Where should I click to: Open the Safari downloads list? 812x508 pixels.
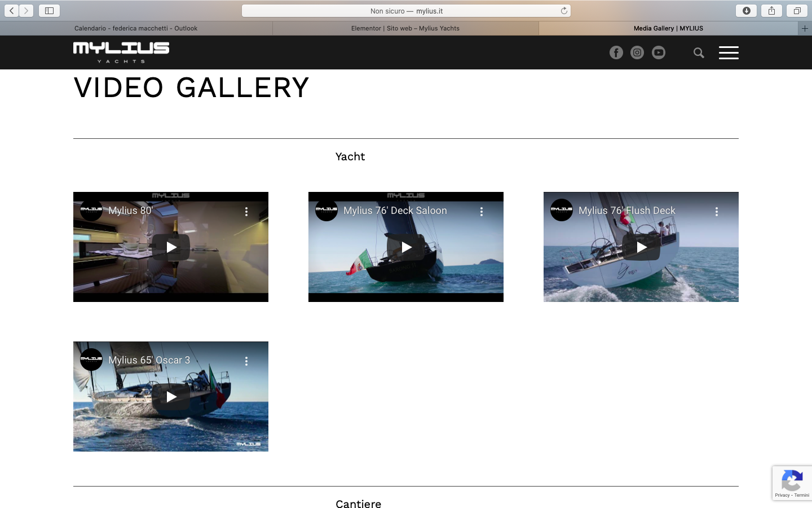pyautogui.click(x=746, y=11)
